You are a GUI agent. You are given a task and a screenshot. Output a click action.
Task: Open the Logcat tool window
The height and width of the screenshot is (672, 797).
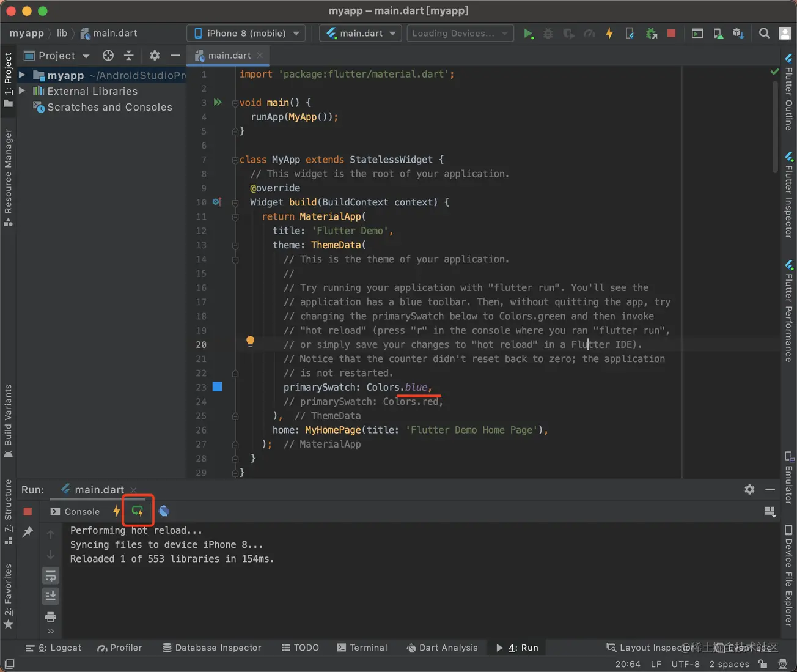tap(54, 648)
